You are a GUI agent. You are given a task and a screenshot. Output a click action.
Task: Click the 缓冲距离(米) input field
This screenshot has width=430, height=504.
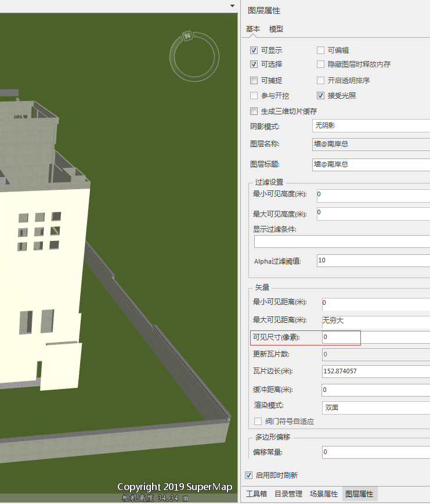375,390
